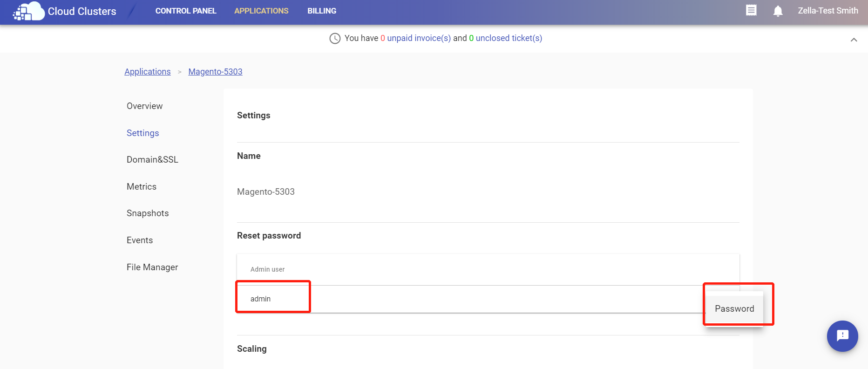Follow the Applications breadcrumb link
Screen dimensions: 868x369
click(148, 72)
